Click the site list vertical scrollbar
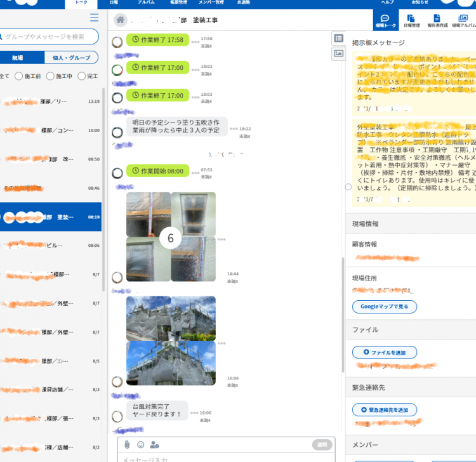This screenshot has height=462, width=476. [103, 190]
